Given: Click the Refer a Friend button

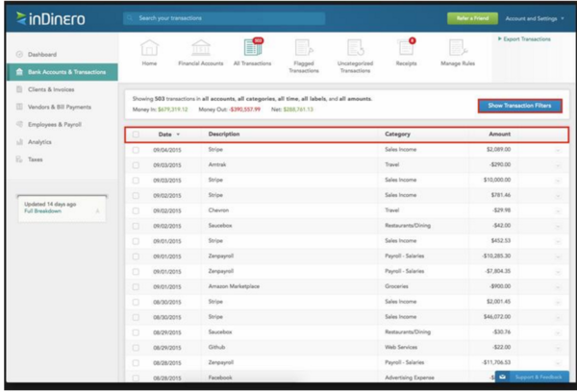Looking at the screenshot, I should coord(471,18).
